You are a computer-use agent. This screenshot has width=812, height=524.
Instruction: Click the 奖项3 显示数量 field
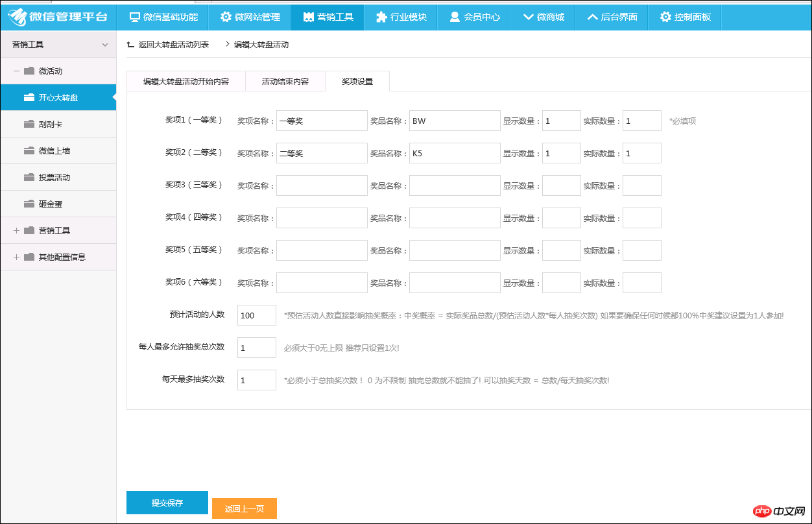coord(562,185)
